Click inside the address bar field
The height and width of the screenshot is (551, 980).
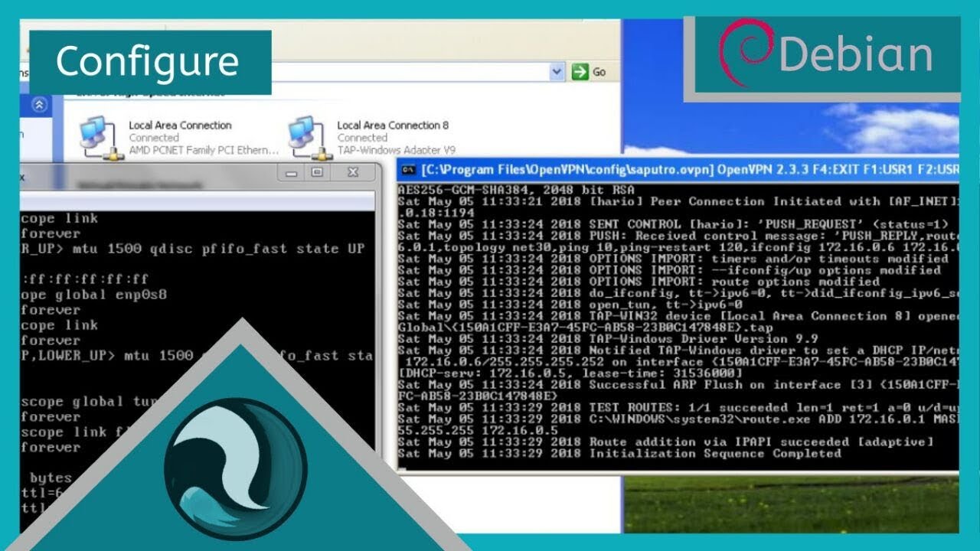point(410,72)
